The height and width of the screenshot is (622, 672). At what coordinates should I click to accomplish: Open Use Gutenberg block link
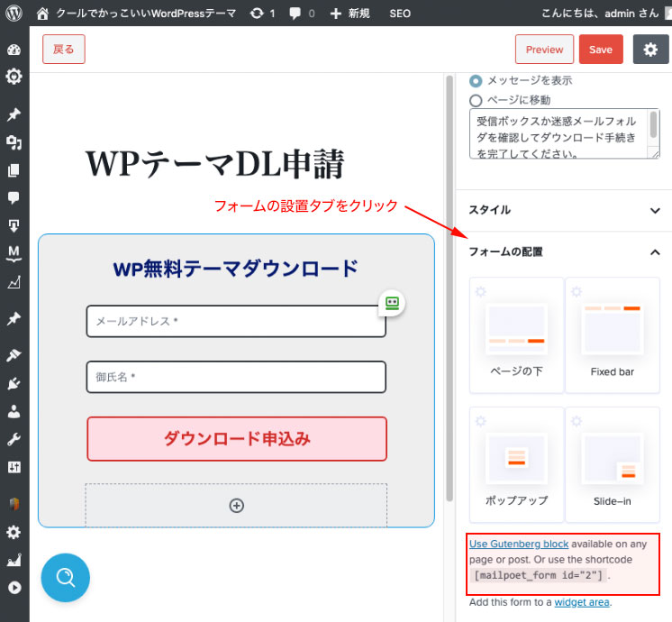[x=519, y=544]
